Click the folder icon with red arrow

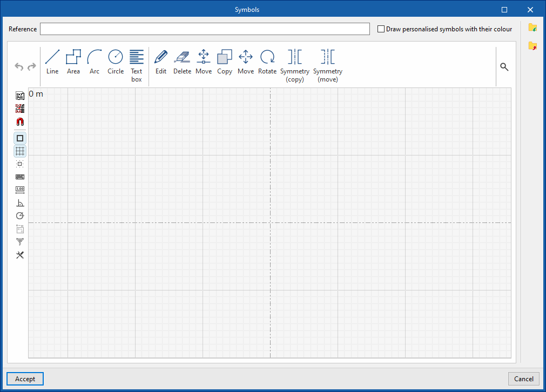532,45
